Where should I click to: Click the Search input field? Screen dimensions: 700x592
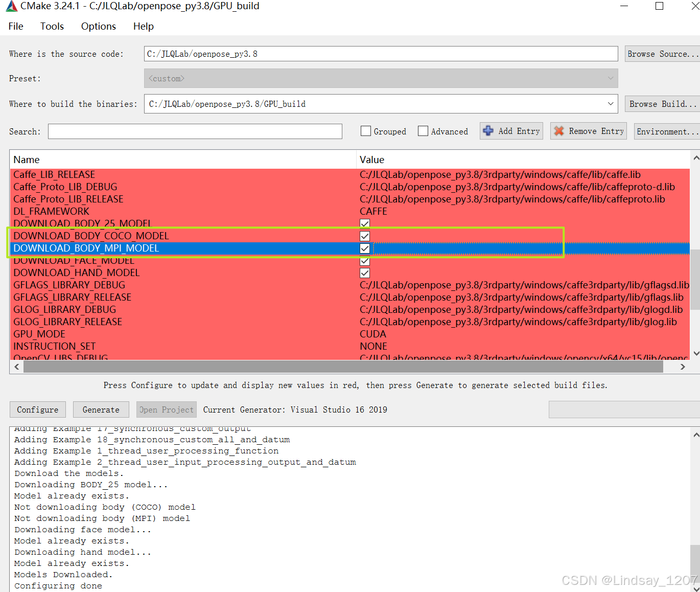coord(195,131)
